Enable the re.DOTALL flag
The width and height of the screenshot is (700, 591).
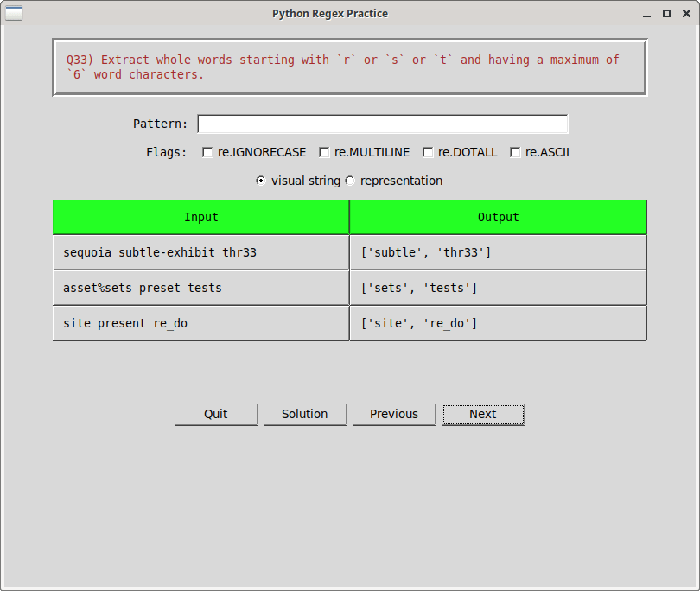[x=428, y=152]
